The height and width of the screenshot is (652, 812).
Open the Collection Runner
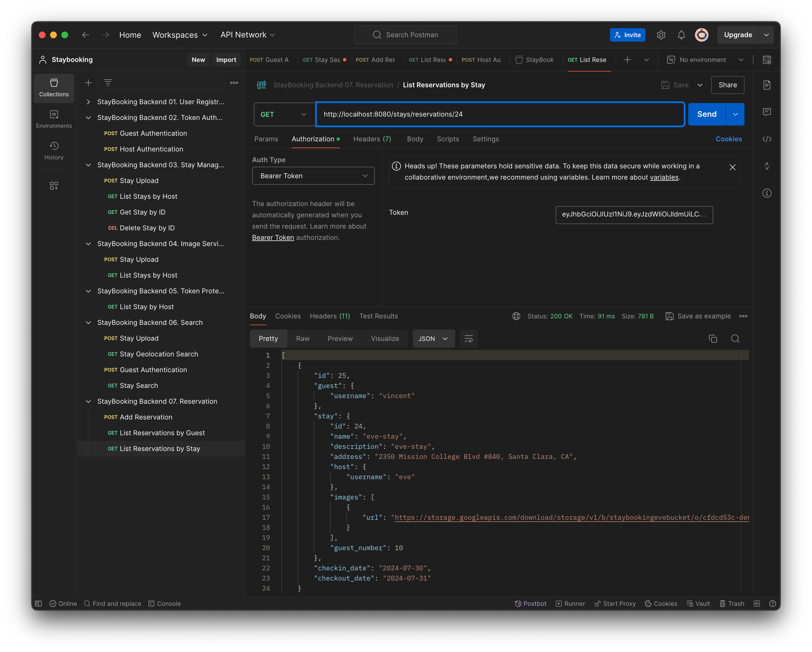tap(570, 603)
